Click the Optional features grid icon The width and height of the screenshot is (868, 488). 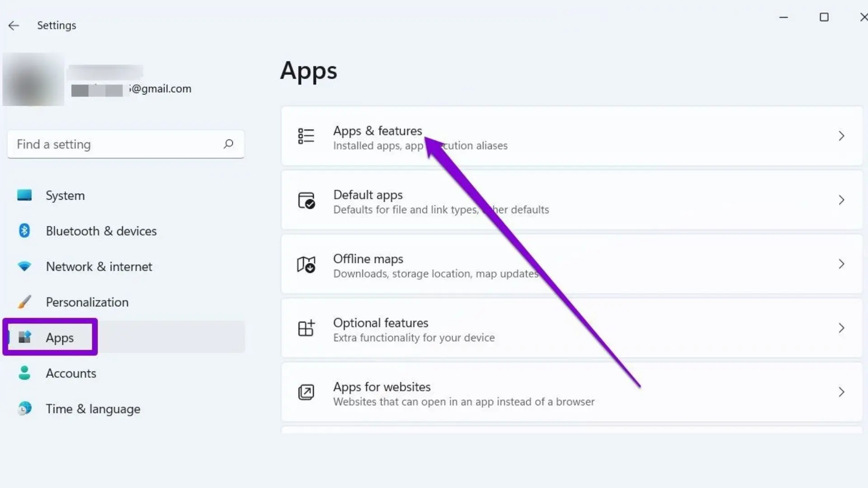pos(306,328)
